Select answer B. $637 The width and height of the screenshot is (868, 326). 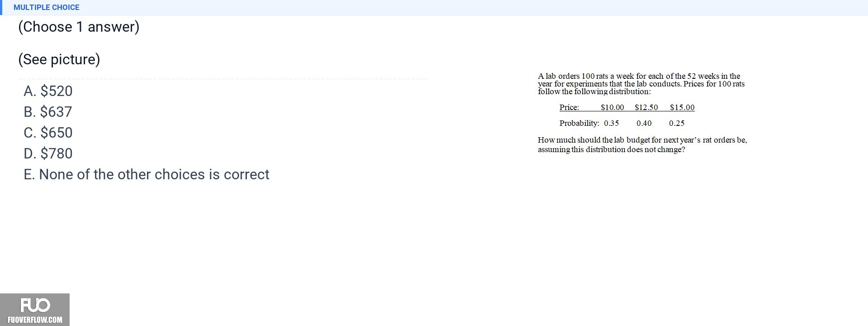pos(48,112)
